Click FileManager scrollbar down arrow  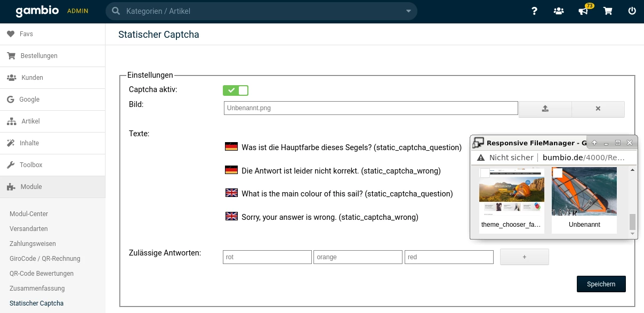coord(633,234)
